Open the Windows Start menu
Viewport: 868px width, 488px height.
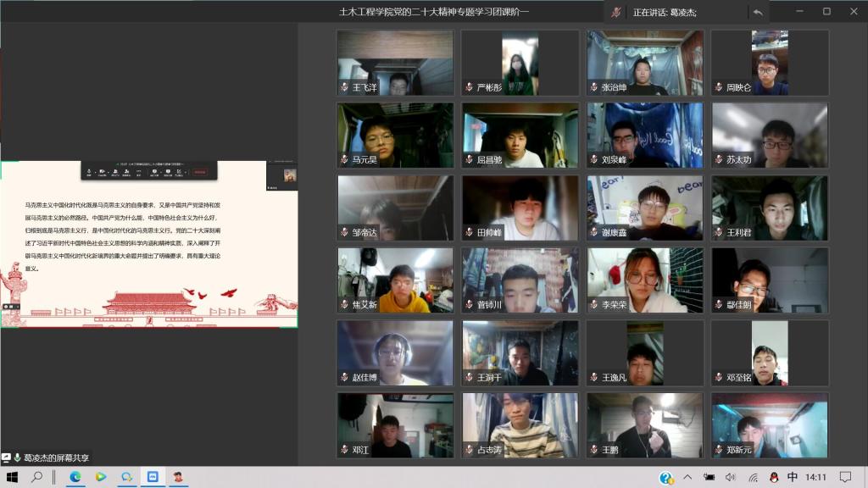point(12,477)
